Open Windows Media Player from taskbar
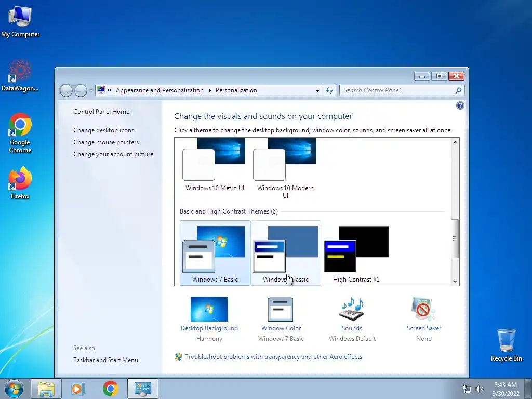 (x=78, y=389)
